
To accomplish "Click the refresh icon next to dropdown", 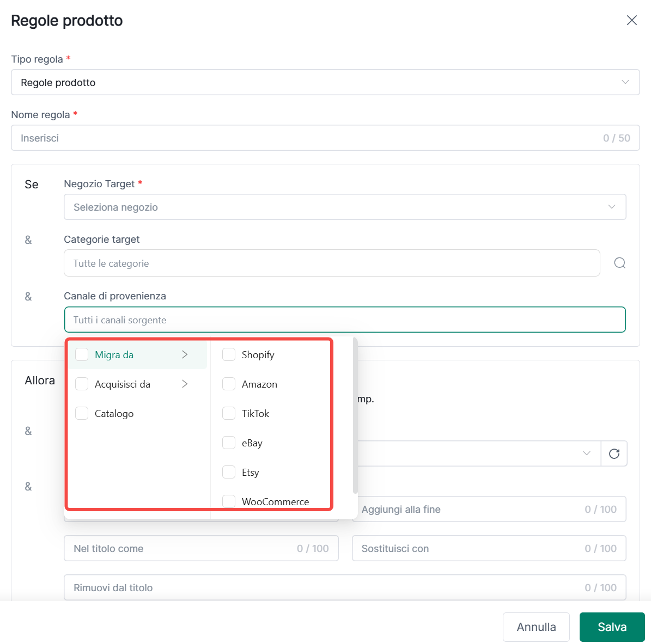I will pyautogui.click(x=614, y=453).
